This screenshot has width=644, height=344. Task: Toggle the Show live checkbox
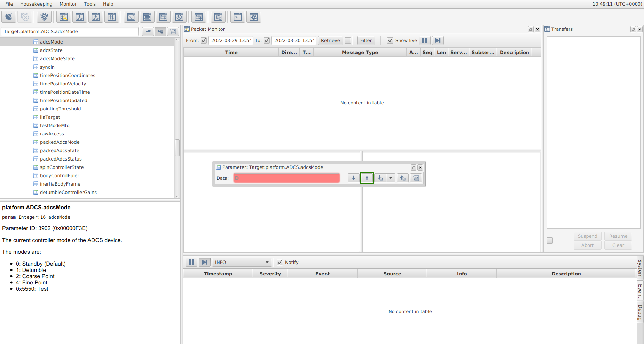click(x=390, y=40)
